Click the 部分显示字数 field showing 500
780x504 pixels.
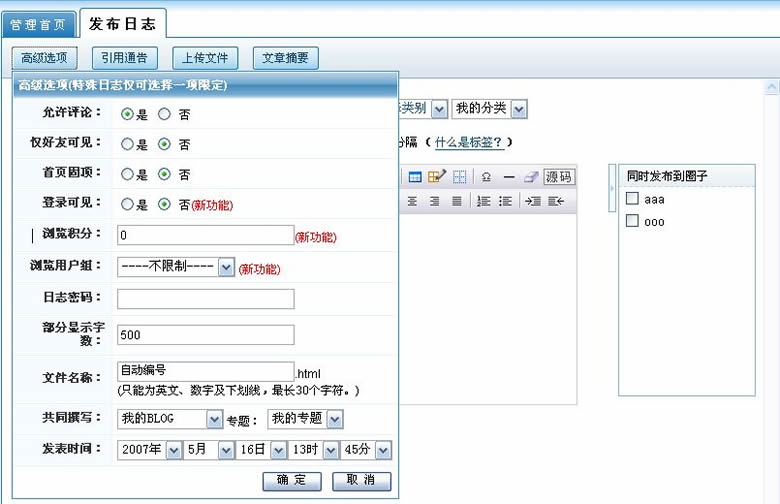tap(205, 335)
